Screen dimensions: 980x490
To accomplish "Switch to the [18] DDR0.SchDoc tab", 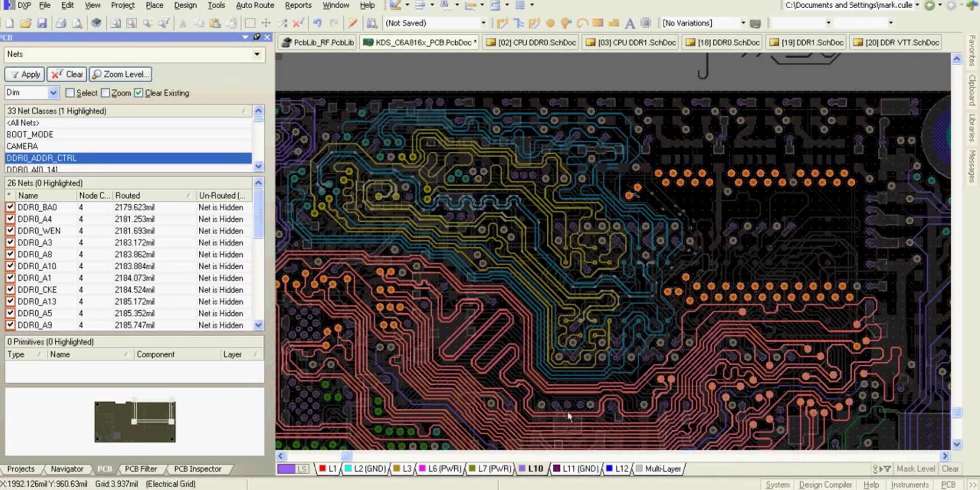I will [722, 42].
